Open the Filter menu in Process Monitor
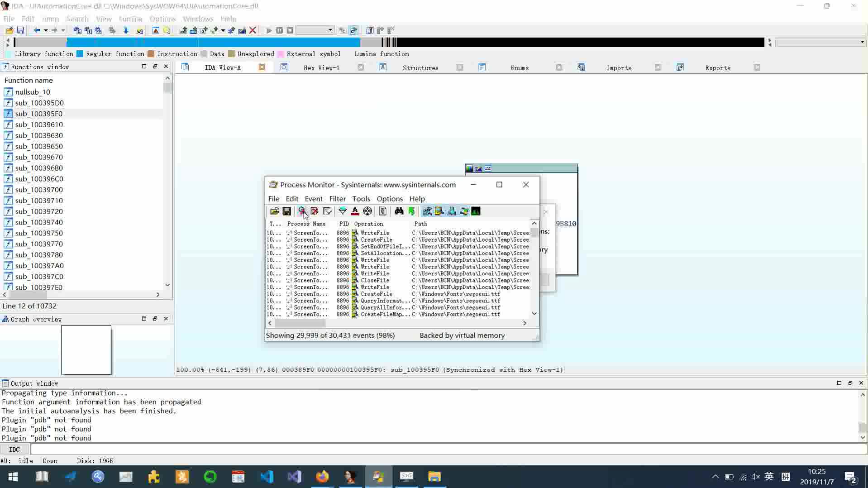The width and height of the screenshot is (868, 488). point(337,199)
